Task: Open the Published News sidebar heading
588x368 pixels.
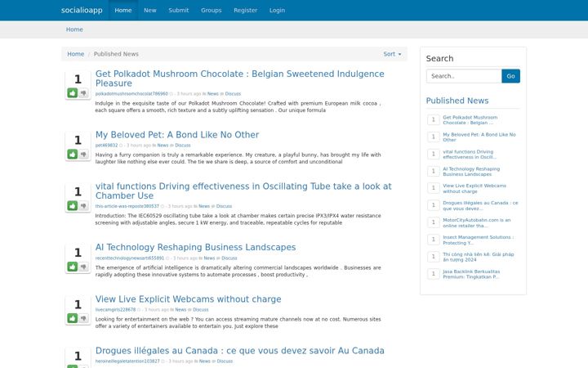Action: point(457,101)
